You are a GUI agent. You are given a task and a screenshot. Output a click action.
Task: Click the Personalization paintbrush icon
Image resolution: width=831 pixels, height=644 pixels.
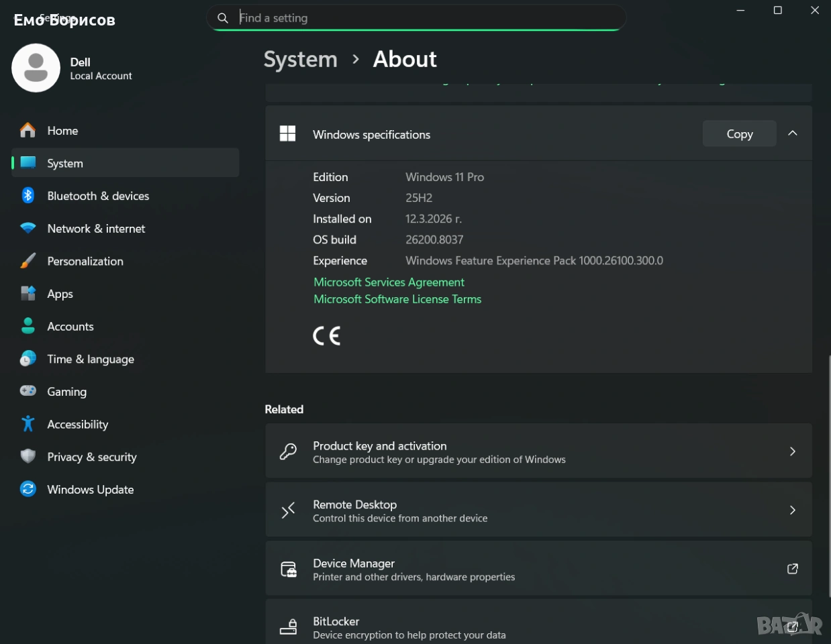[28, 261]
